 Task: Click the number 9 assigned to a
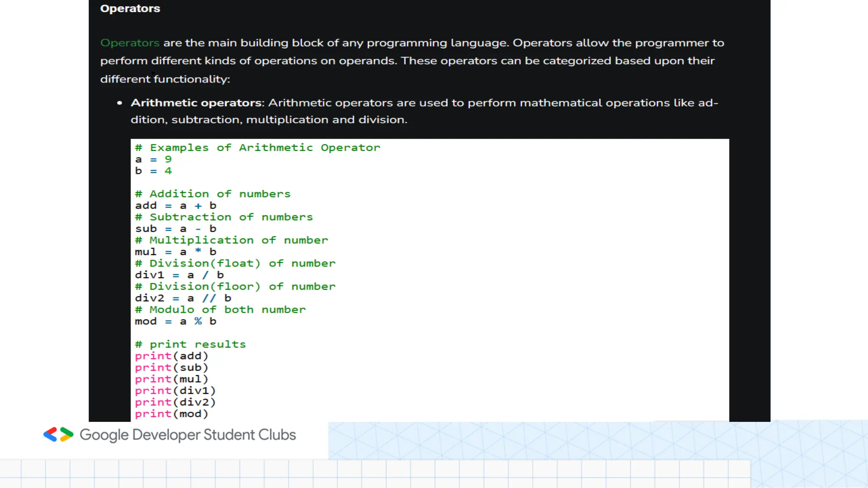tap(168, 160)
